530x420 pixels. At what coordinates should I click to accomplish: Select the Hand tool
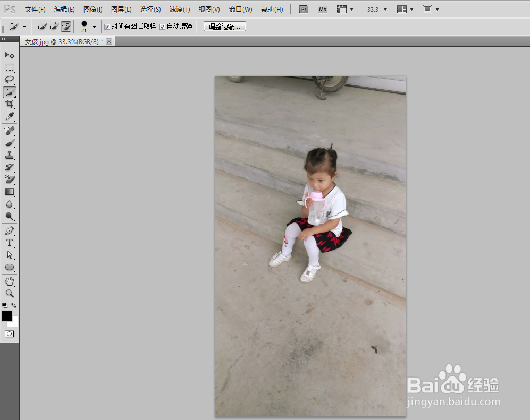(x=10, y=281)
